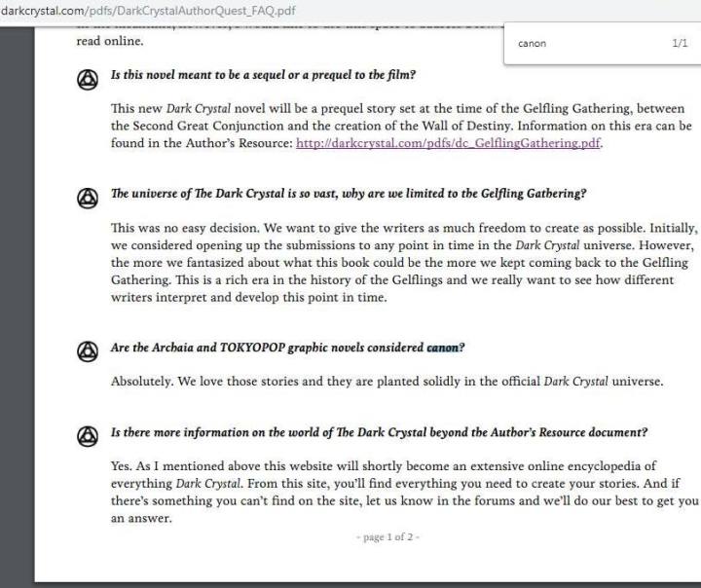Click the paragraph beginning 'Yes. As I mentioned above'
This screenshot has width=701, height=588.
(x=404, y=492)
